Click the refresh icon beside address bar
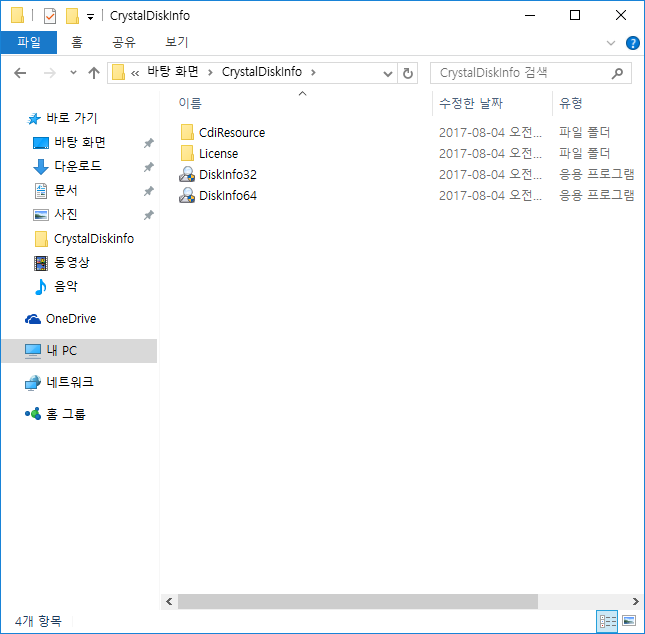This screenshot has width=645, height=634. coord(408,73)
